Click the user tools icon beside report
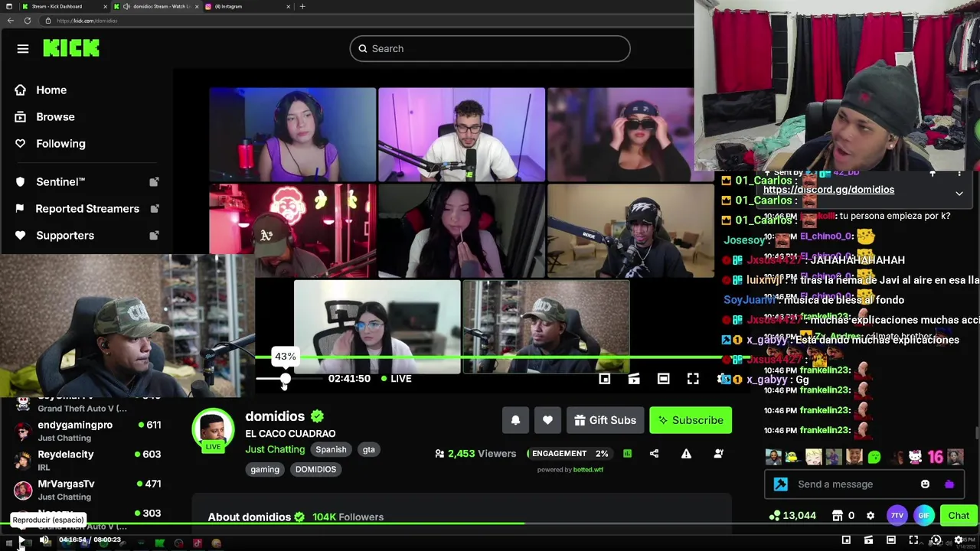 tap(718, 454)
